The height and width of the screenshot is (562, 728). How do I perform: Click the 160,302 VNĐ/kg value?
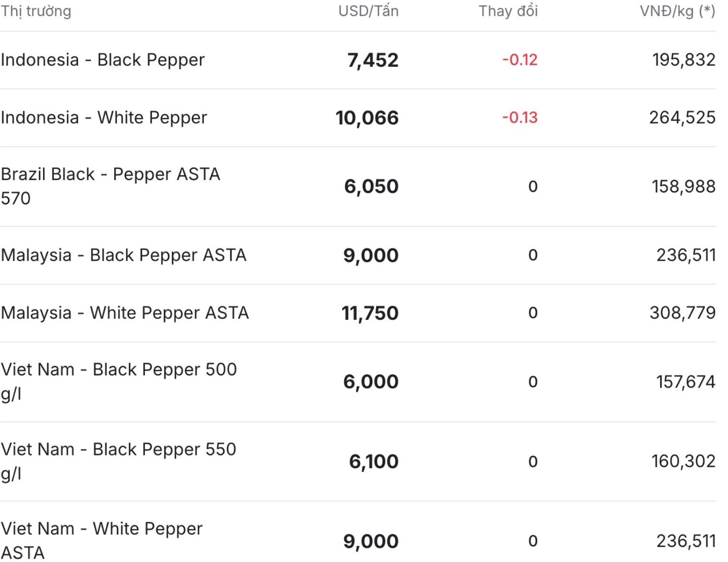click(x=683, y=461)
